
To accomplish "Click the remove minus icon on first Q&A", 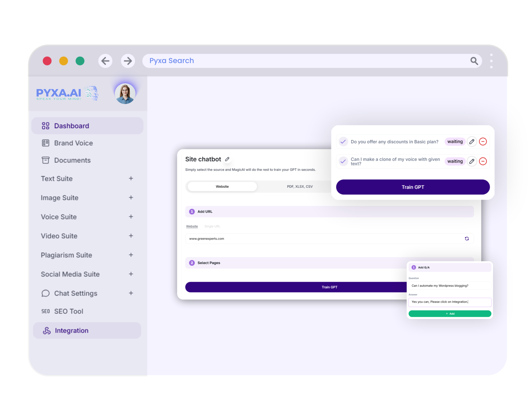I will pos(483,141).
